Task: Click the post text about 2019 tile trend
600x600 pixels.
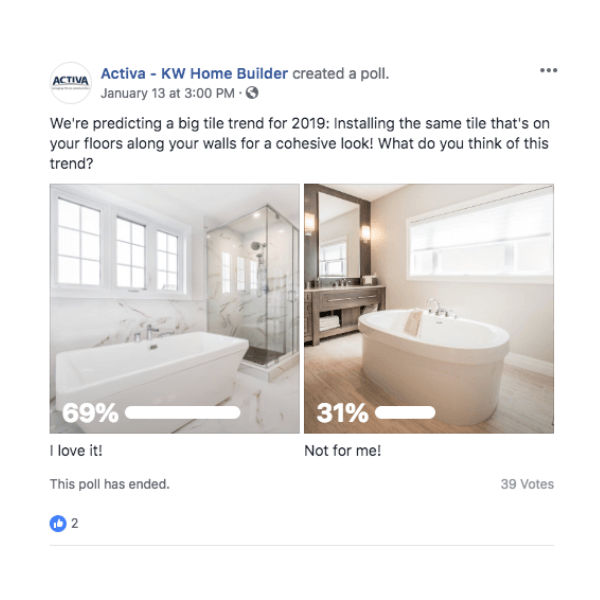Action: [300, 143]
